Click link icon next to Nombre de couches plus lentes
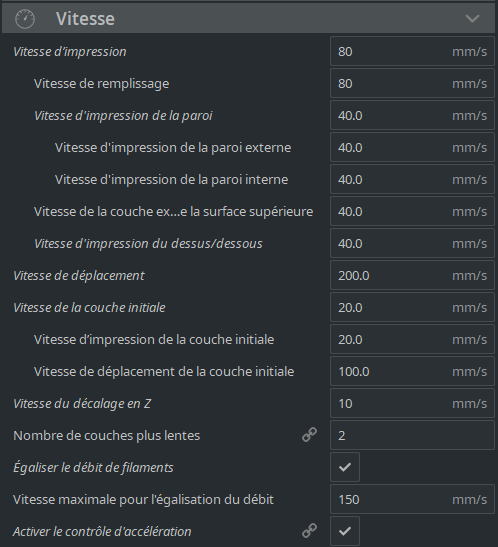The height and width of the screenshot is (547, 498). tap(309, 435)
